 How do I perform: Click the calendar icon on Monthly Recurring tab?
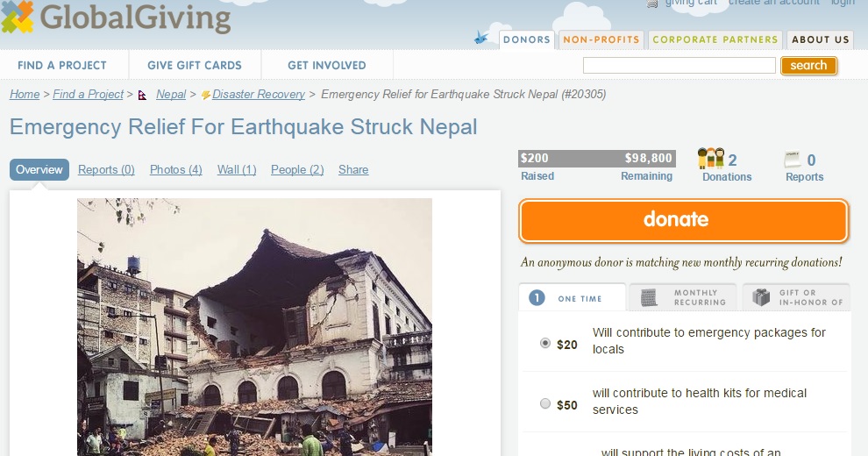649,298
